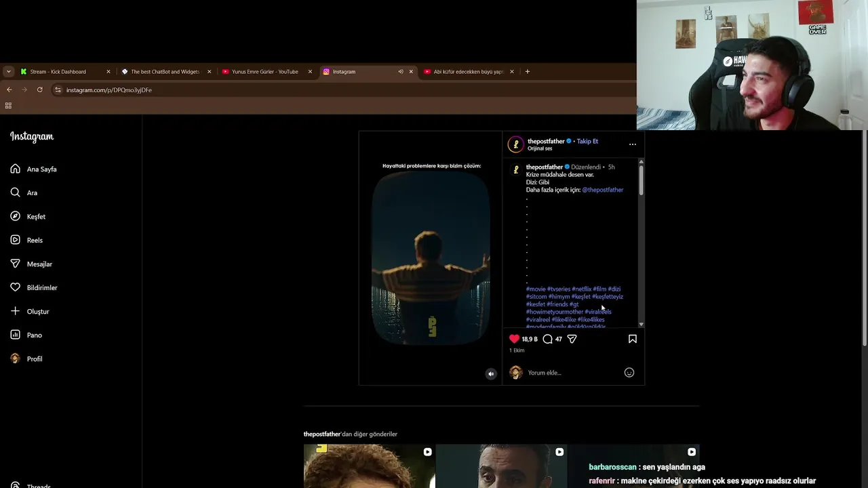This screenshot has width=868, height=488.
Task: Switch to Yunus Emre Gürler YouTube tab
Action: [265, 72]
